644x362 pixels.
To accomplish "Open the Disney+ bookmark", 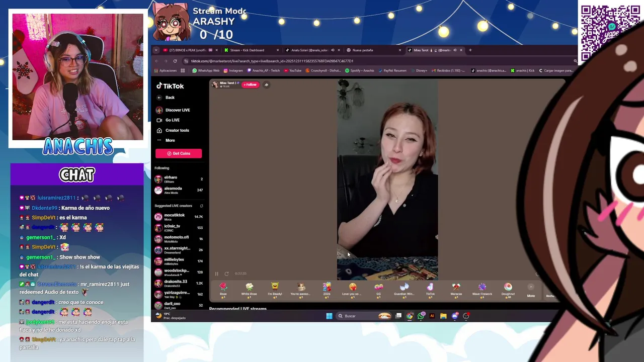I will [x=420, y=70].
